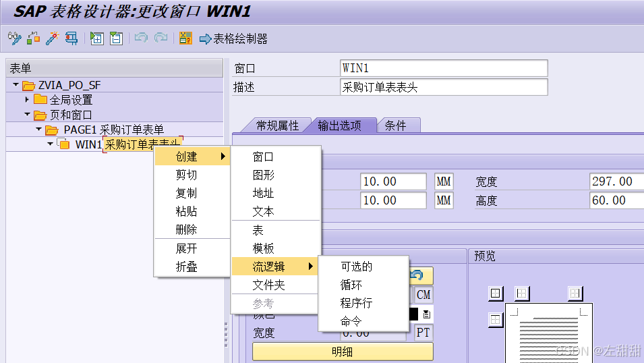644x363 pixels.
Task: Expand the 全局设置 tree node
Action: click(x=27, y=99)
